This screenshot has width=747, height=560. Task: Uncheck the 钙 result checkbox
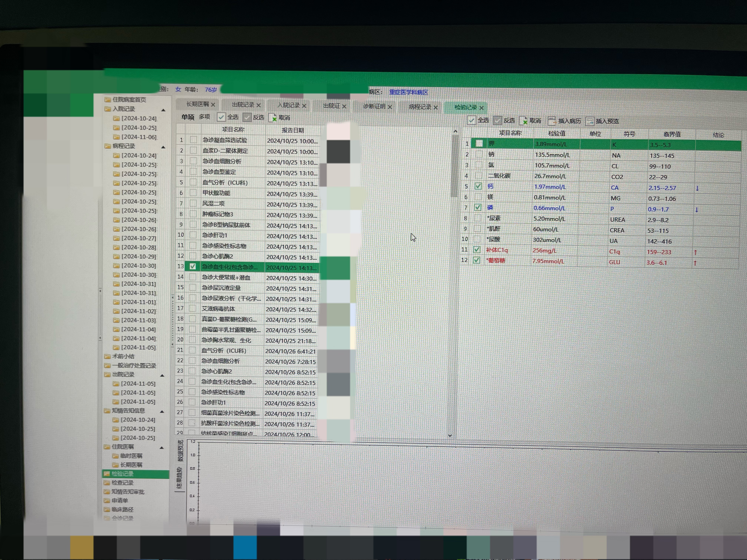[478, 186]
